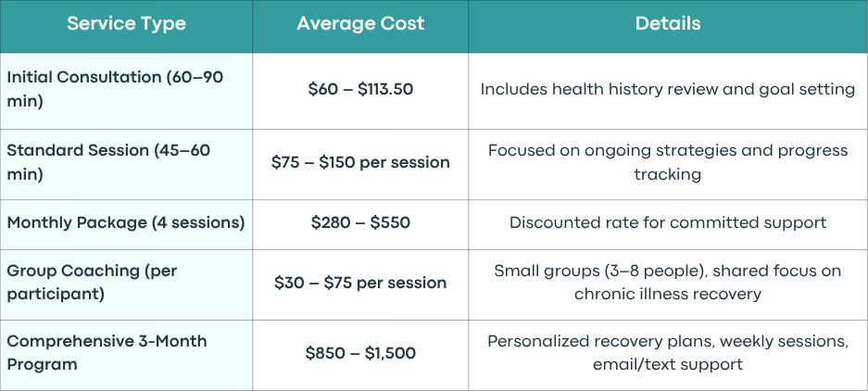Viewport: 868px width, 391px height.
Task: Click the email/text support text line
Action: pyautogui.click(x=668, y=364)
